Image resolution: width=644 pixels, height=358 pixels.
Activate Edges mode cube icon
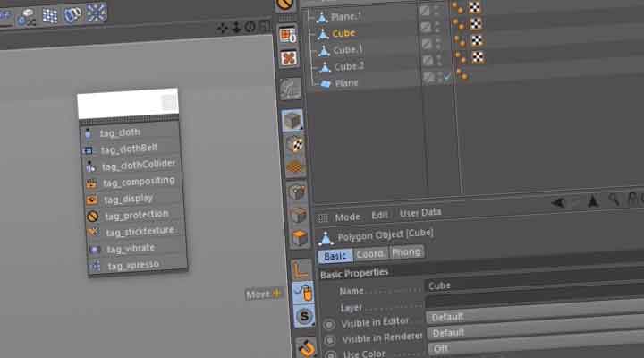coord(298,215)
